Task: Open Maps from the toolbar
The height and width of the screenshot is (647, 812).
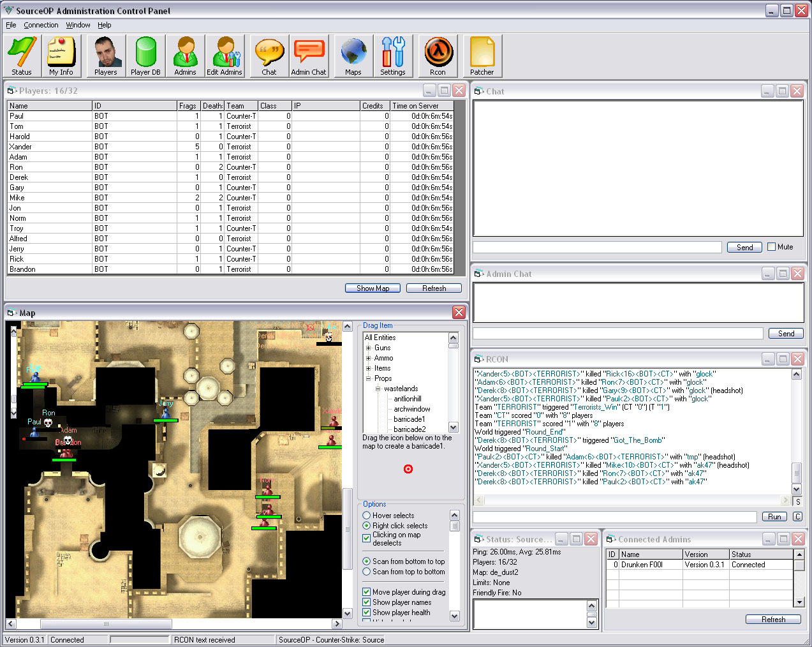Action: pos(353,56)
